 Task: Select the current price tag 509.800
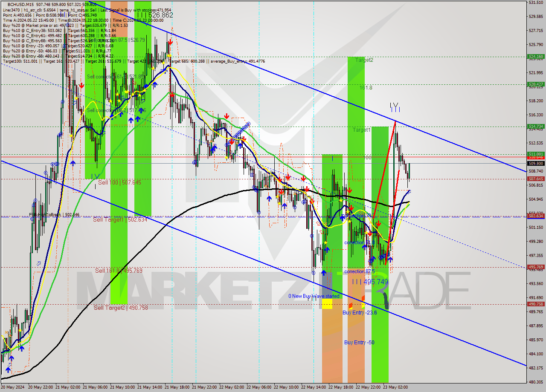coord(536,163)
